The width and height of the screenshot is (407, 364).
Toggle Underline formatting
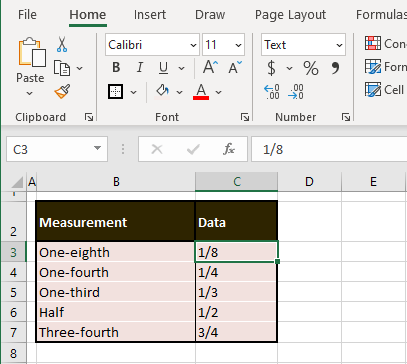pos(163,68)
